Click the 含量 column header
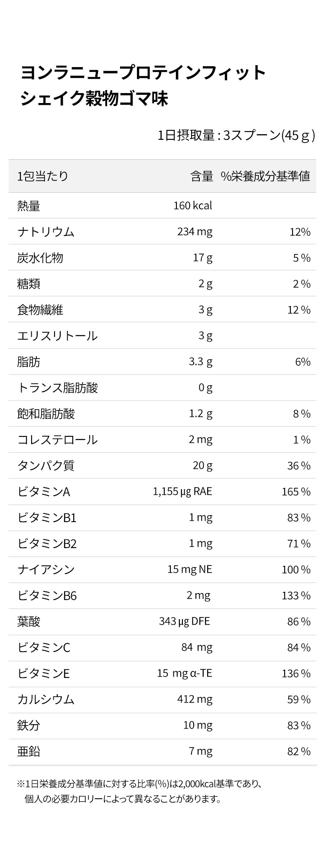Image resolution: width=325 pixels, height=868 pixels. (202, 176)
